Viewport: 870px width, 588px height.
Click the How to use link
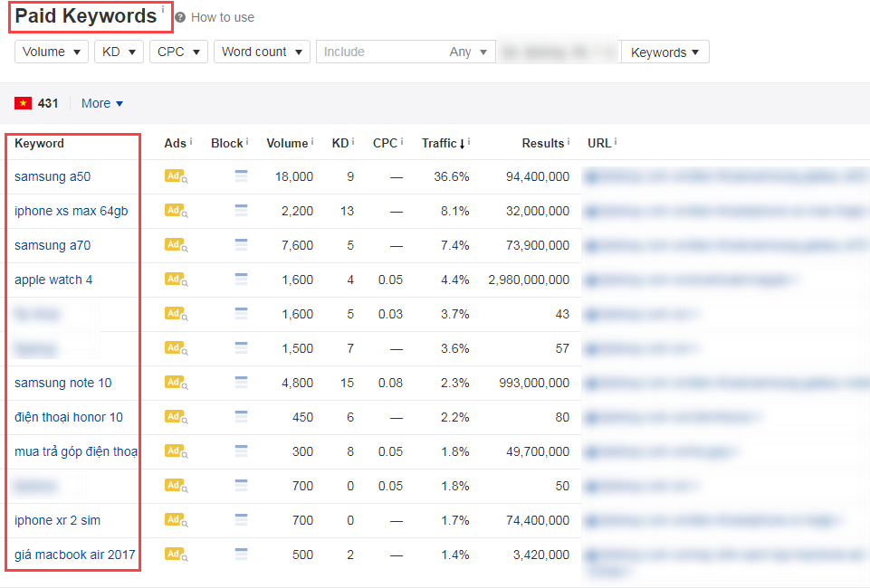[223, 17]
